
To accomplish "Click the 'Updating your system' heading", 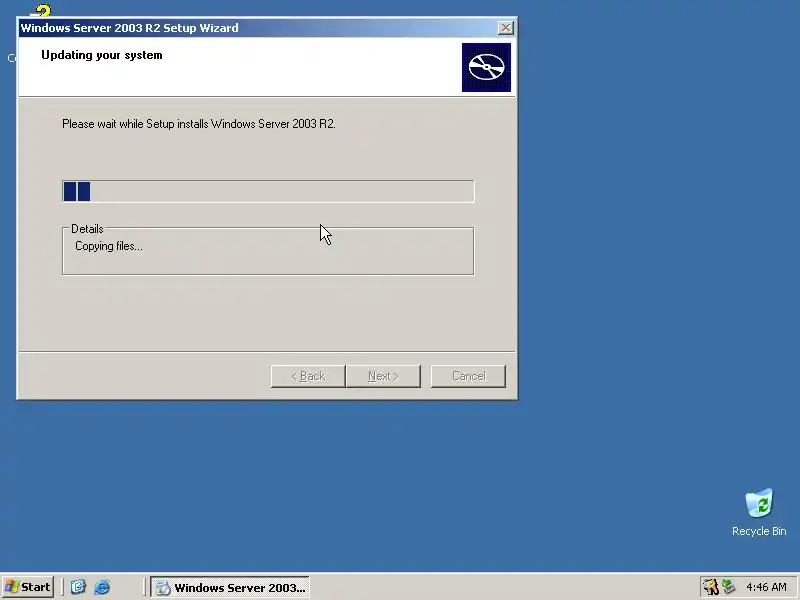I will point(102,55).
